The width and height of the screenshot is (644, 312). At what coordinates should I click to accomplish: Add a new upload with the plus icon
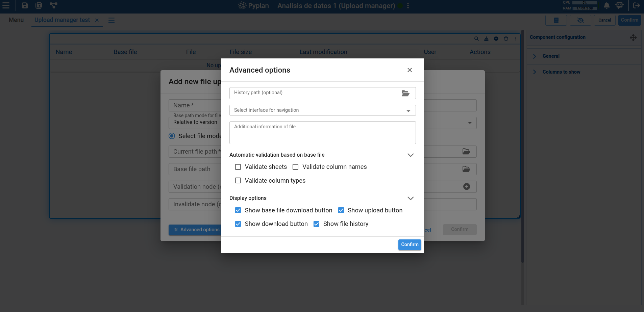(x=496, y=38)
